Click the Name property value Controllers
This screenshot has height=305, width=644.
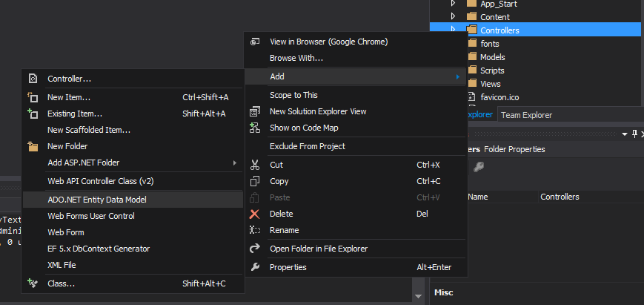click(560, 197)
